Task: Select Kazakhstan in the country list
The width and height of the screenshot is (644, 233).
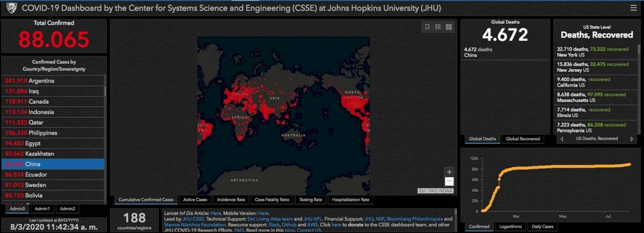Action: pyautogui.click(x=53, y=154)
